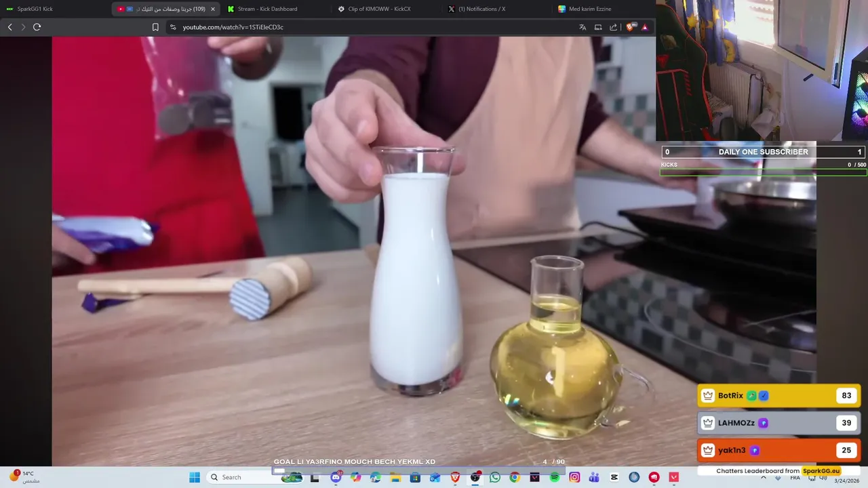Click the GOAL LI YA3RFINO overlay text
Viewport: 868px width, 488px height.
pos(355,462)
